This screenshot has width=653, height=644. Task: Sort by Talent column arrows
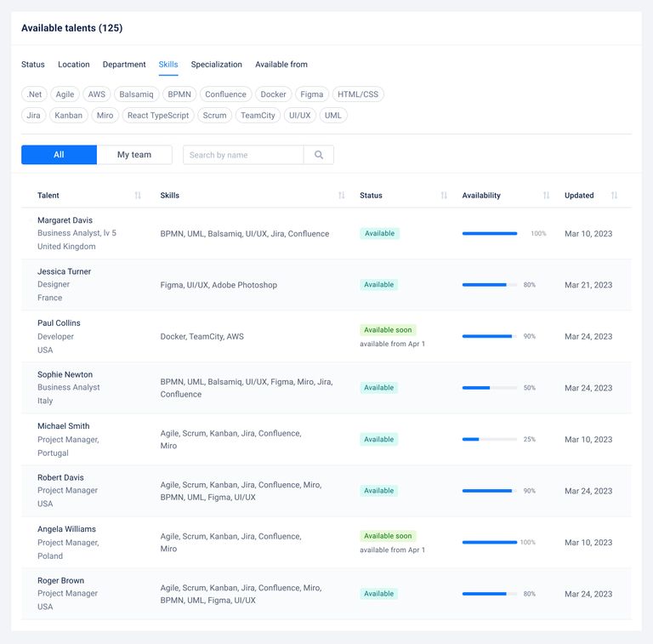[x=138, y=196]
